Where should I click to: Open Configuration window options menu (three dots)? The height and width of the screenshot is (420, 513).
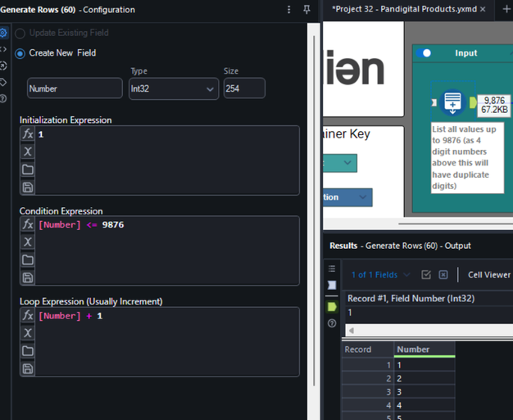[288, 10]
